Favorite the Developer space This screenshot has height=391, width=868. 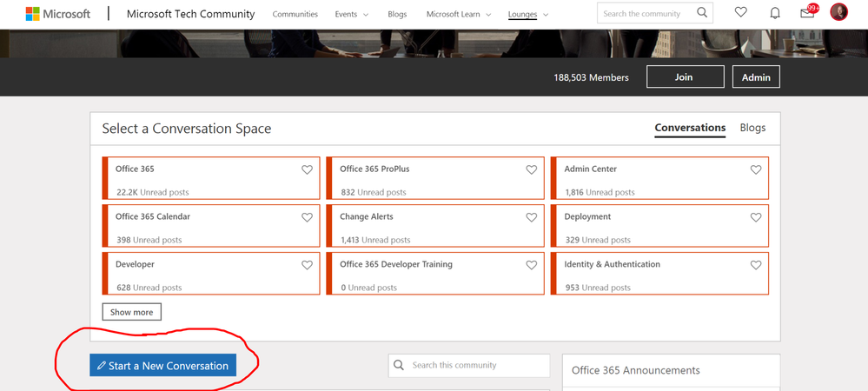(x=307, y=265)
